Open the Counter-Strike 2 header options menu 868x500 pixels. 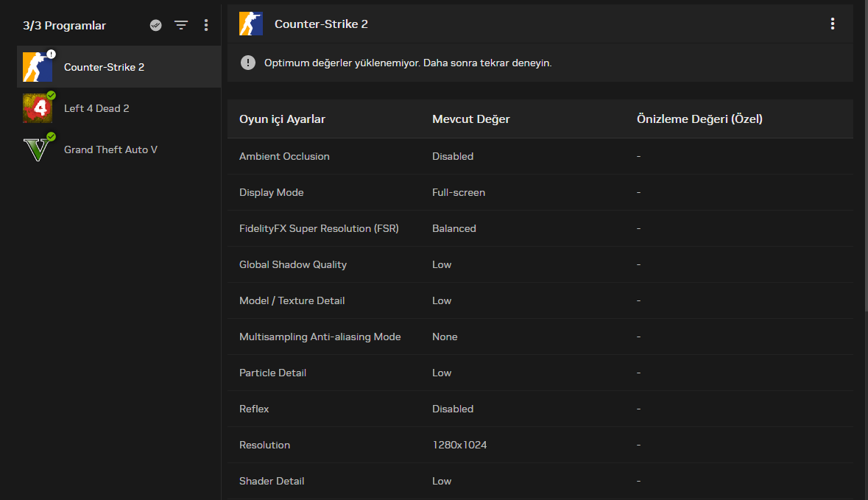point(833,24)
